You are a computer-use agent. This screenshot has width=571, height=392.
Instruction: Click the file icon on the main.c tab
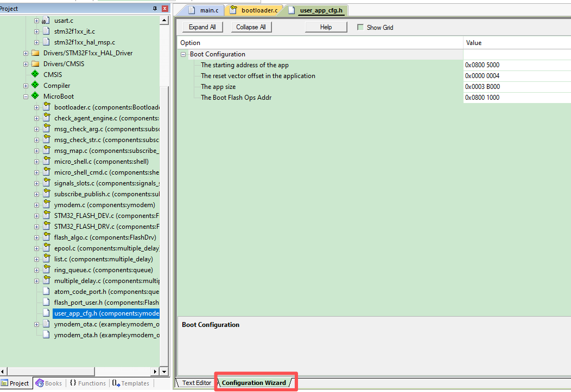click(192, 10)
